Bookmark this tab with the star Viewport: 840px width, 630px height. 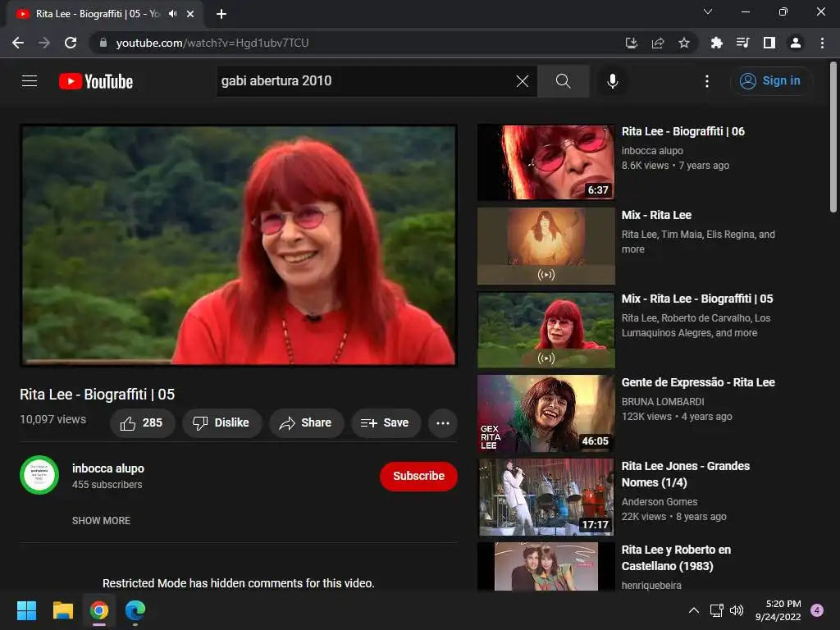684,43
